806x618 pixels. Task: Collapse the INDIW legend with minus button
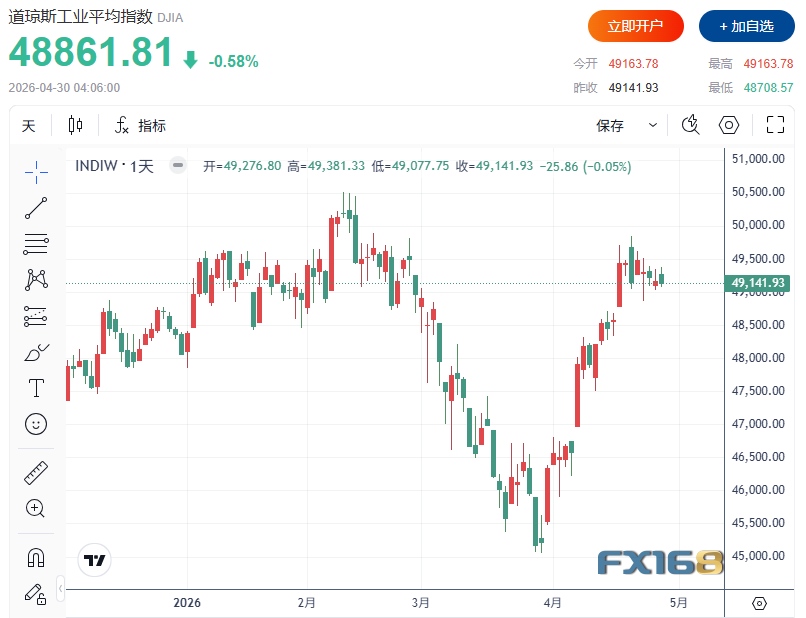click(178, 166)
